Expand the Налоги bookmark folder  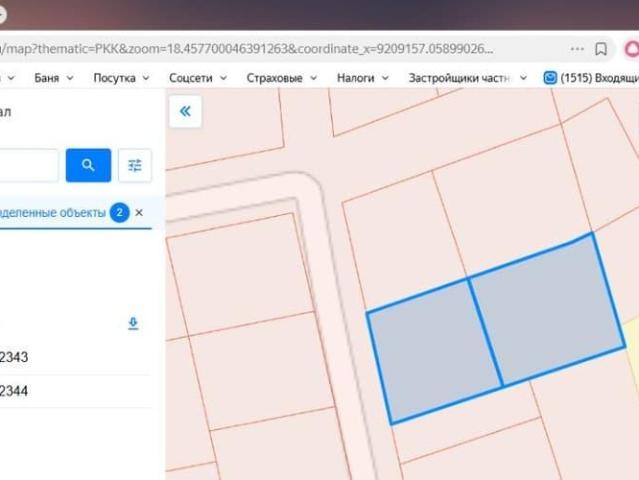(363, 78)
